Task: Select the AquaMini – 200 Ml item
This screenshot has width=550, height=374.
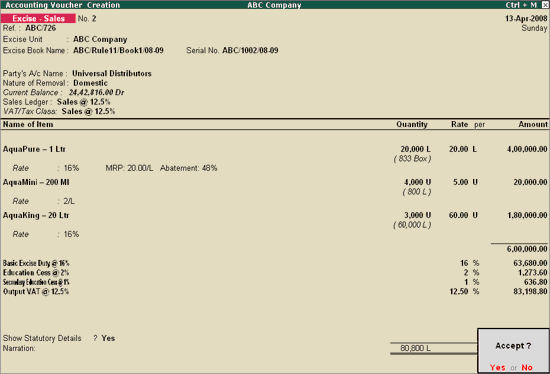Action: click(x=36, y=182)
